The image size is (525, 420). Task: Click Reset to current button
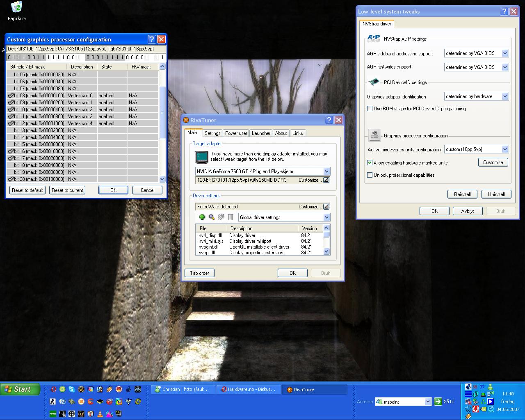tap(67, 190)
